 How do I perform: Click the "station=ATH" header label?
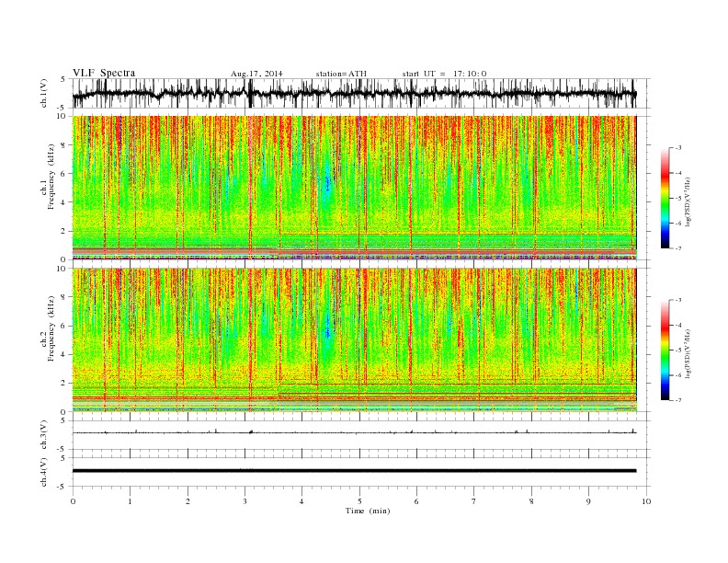click(x=341, y=74)
